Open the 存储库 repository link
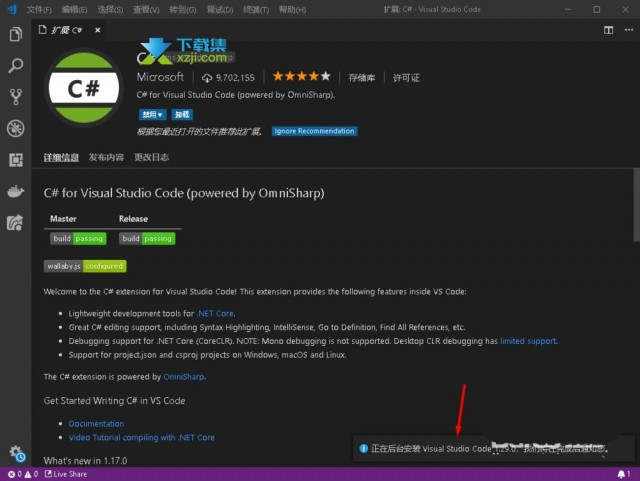 [362, 78]
